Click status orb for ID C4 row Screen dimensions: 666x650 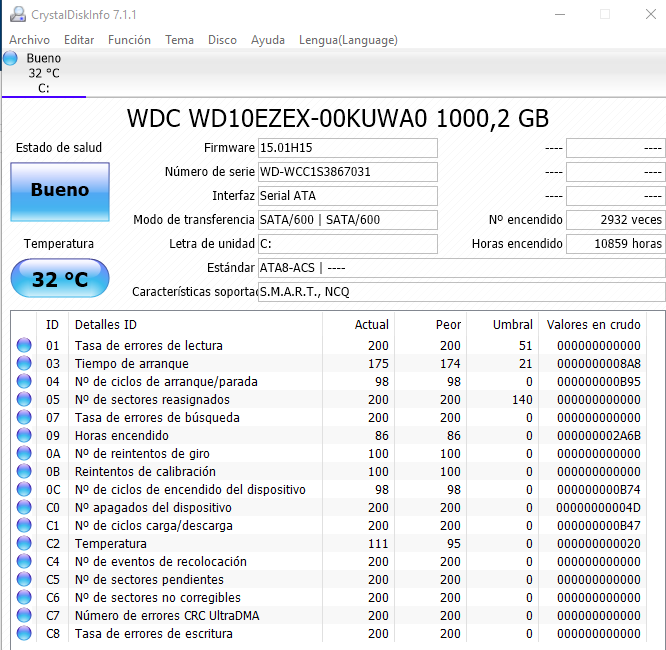click(x=24, y=561)
